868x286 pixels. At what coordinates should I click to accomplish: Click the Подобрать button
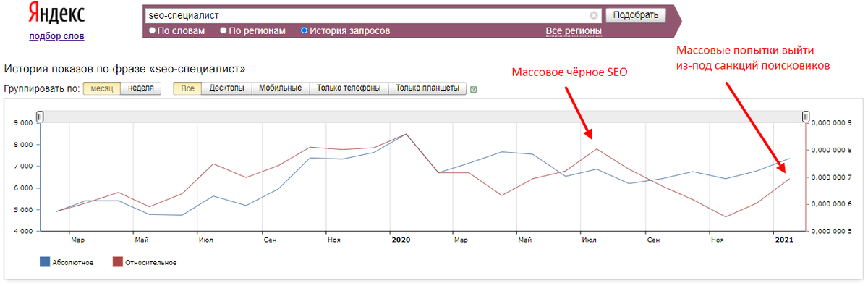[635, 14]
